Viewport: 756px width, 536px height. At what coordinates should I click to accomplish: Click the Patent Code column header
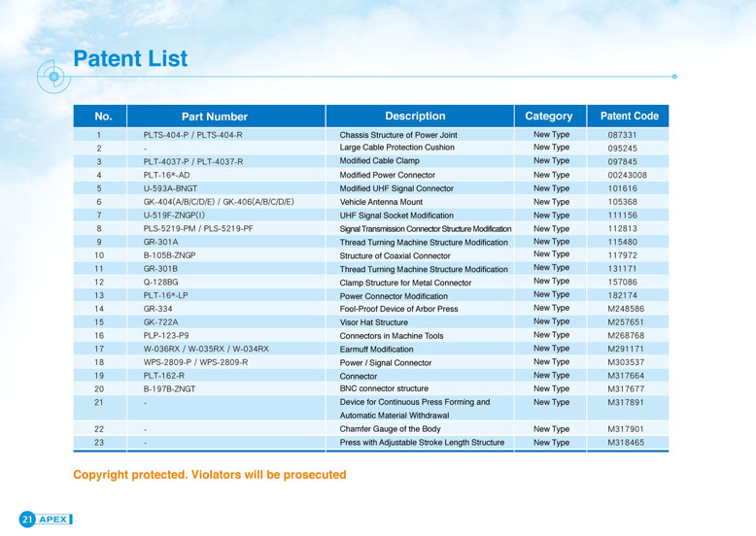(x=629, y=117)
